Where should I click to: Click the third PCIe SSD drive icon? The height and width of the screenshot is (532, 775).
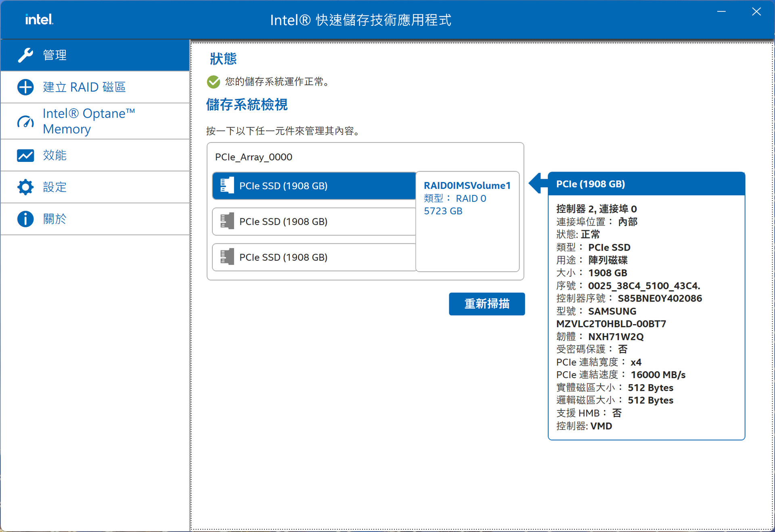point(227,257)
